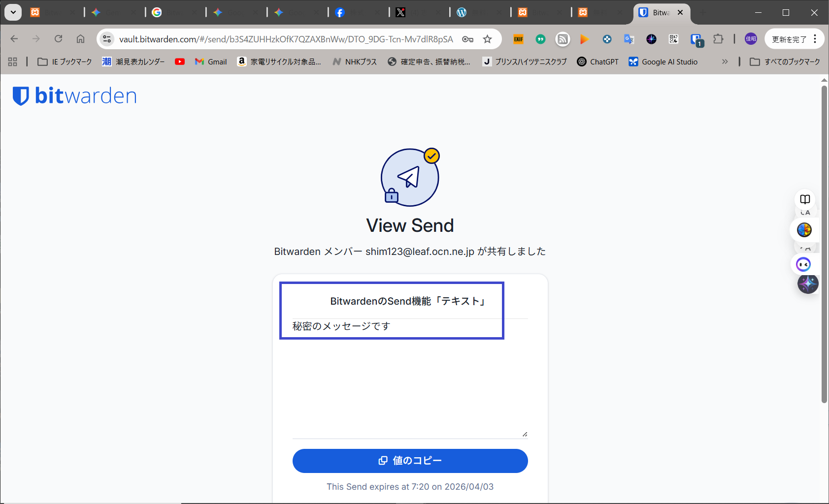Open the QR code generator extension

point(673,39)
